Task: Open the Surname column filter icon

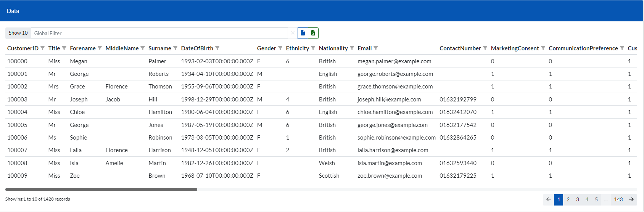Action: [175, 48]
